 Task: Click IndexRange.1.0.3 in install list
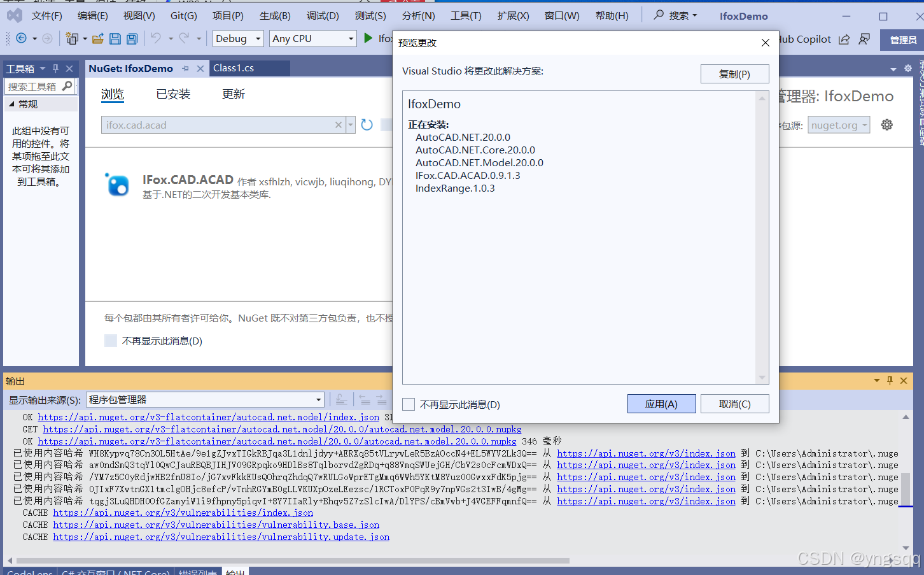[x=455, y=188]
